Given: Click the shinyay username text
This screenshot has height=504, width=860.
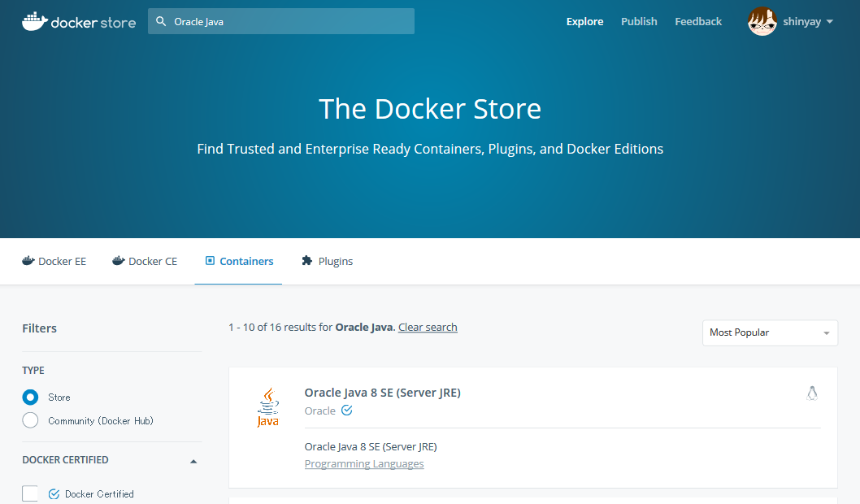Looking at the screenshot, I should (801, 22).
